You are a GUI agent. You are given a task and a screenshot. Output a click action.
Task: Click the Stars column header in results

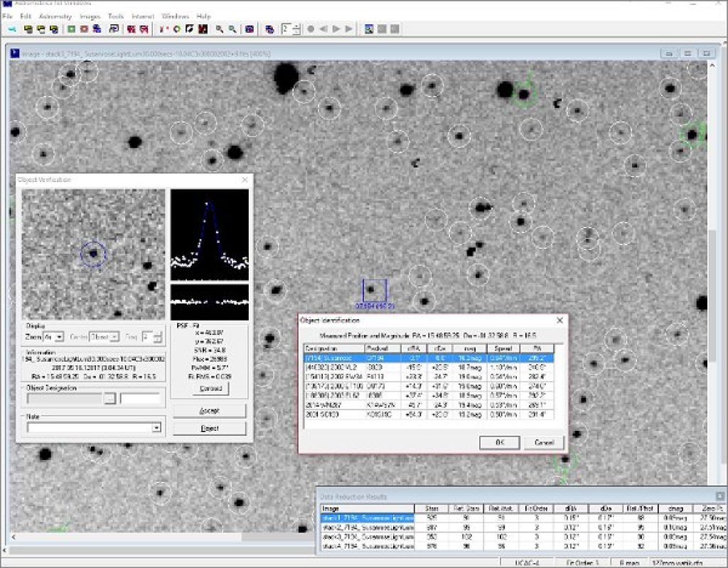[432, 508]
